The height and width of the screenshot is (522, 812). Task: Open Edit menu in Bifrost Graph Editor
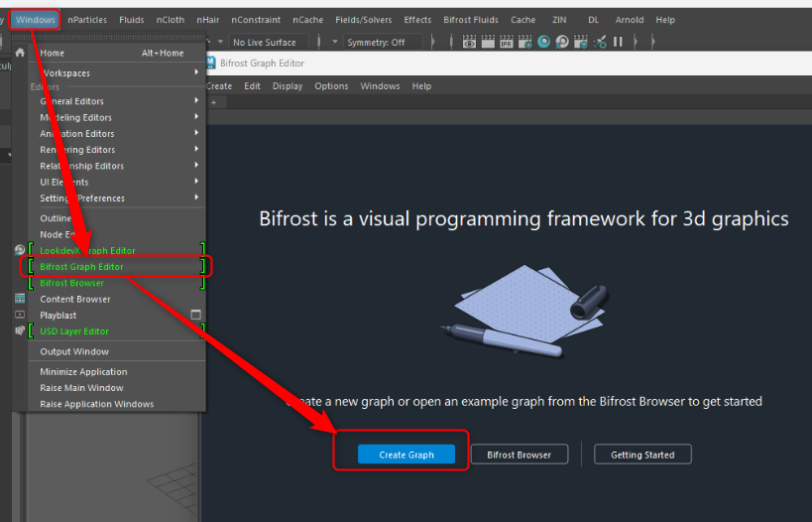pos(252,86)
